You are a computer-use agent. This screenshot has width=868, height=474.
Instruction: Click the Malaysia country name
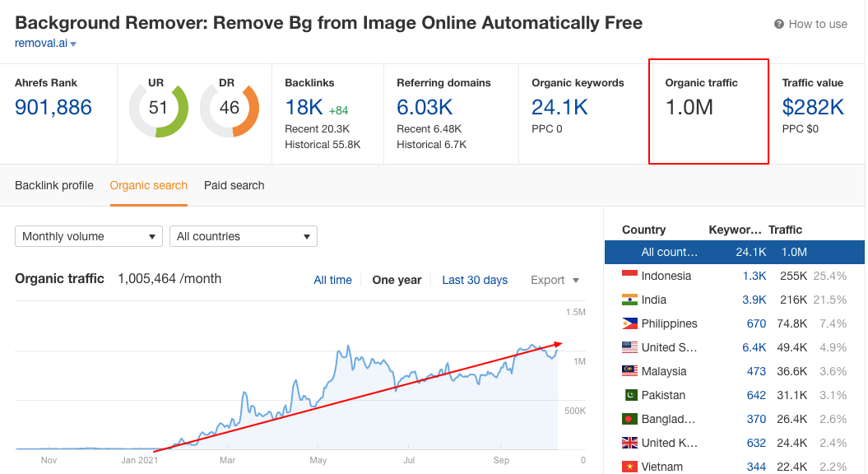click(664, 371)
